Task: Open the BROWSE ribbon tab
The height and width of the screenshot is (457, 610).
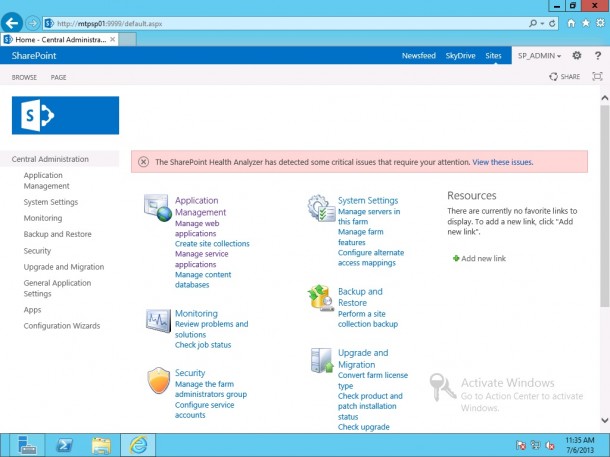Action: (24, 77)
